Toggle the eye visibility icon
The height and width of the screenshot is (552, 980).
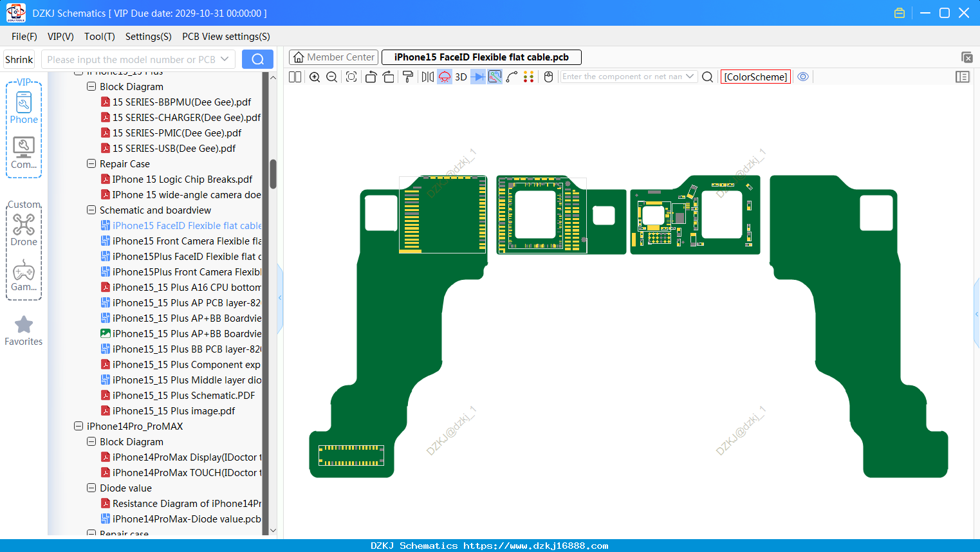tap(803, 77)
